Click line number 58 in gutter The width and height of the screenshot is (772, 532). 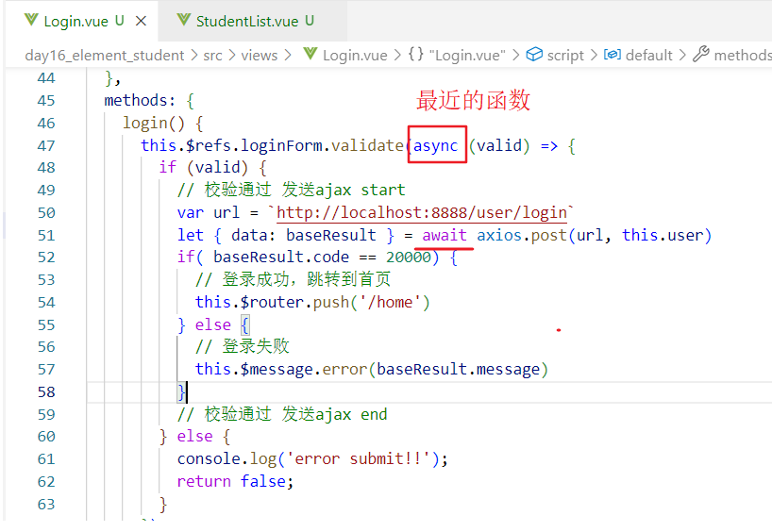pos(46,391)
